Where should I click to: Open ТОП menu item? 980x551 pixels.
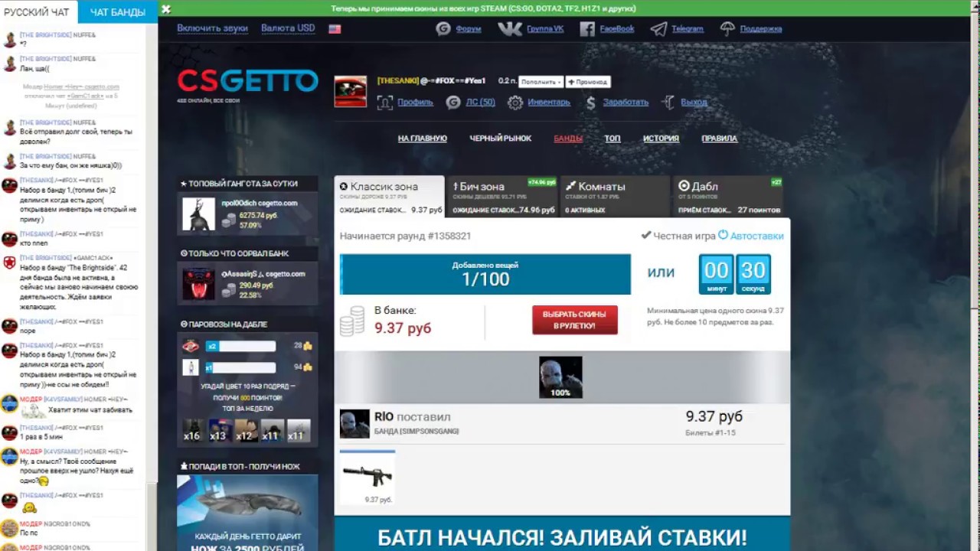click(x=612, y=139)
